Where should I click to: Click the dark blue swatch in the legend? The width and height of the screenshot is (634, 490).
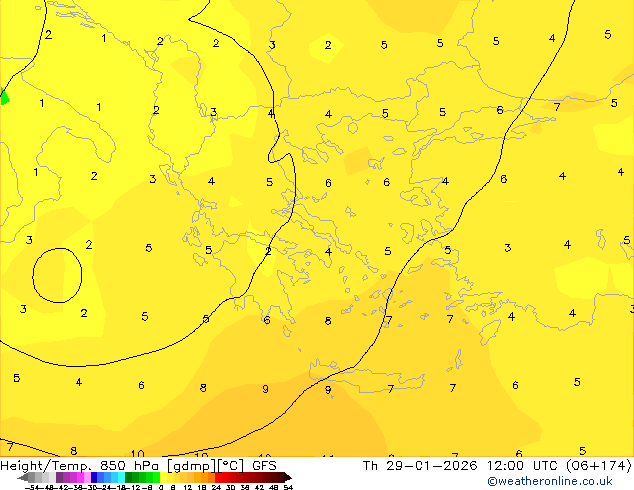pos(94,477)
